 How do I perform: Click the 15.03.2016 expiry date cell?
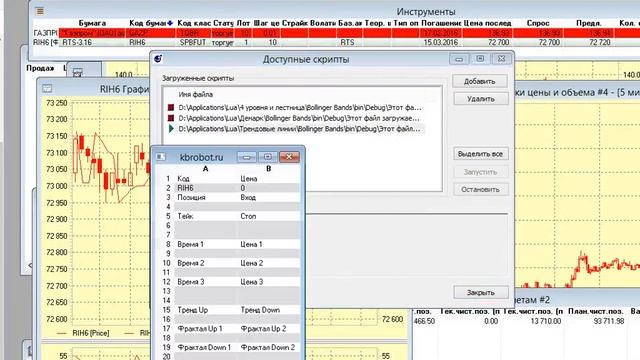pyautogui.click(x=440, y=42)
